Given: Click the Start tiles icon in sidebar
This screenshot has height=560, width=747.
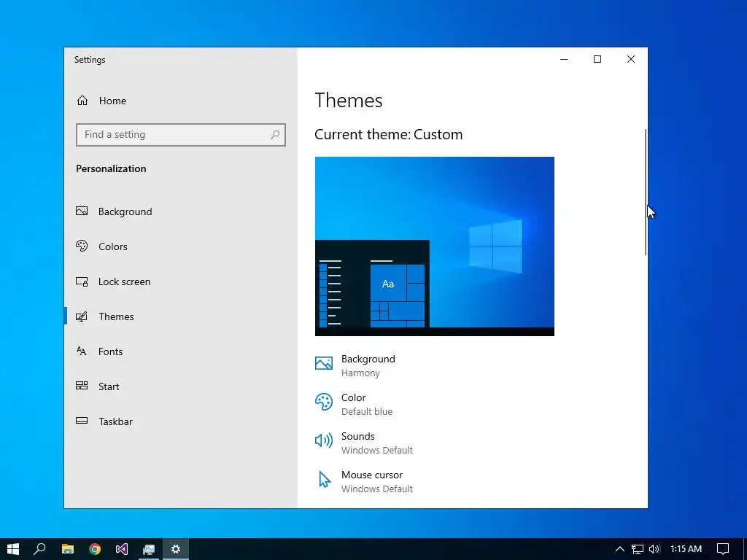Looking at the screenshot, I should click(82, 386).
